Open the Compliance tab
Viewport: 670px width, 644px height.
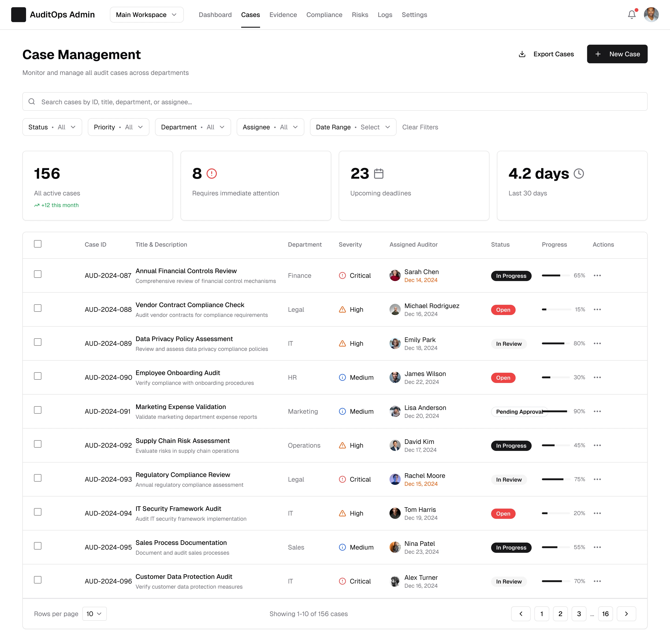(324, 15)
